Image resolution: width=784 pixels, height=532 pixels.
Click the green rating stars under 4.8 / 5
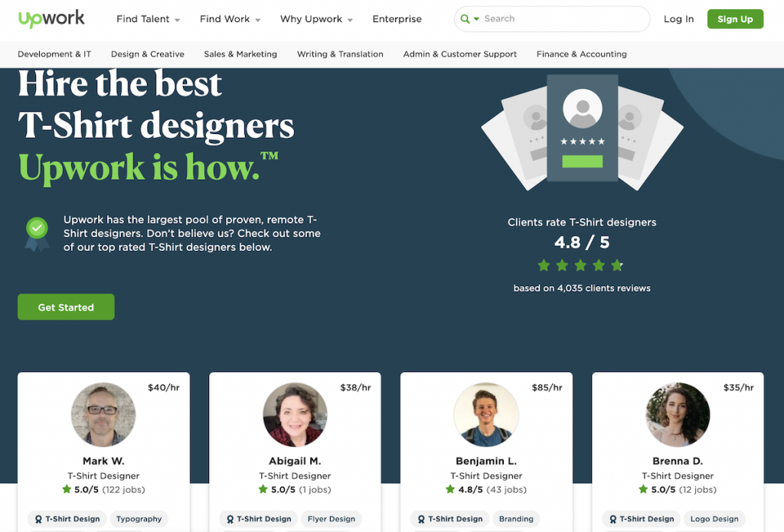coord(581,266)
